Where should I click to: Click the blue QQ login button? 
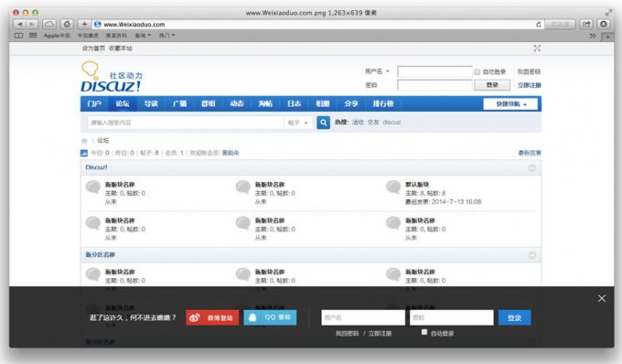tap(270, 317)
